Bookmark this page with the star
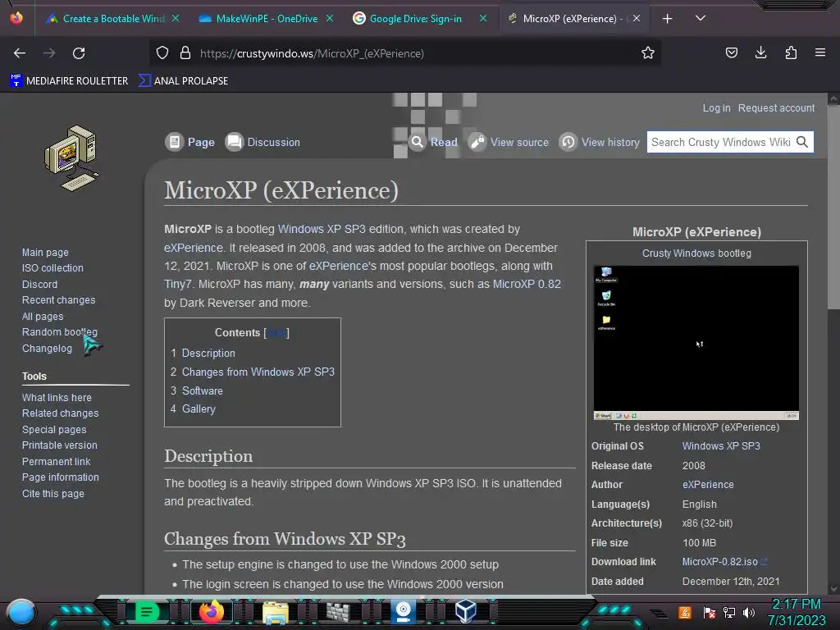Image resolution: width=840 pixels, height=630 pixels. 648,53
